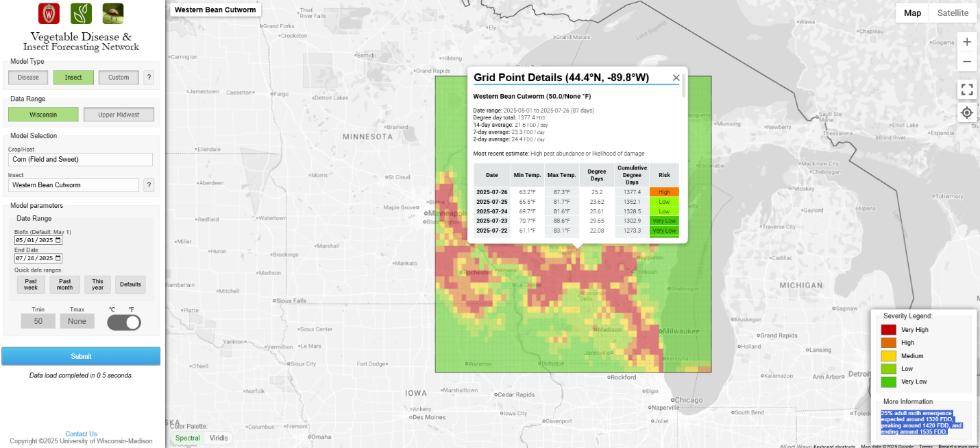The width and height of the screenshot is (980, 448).
Task: Click the insect photo logo icon
Action: point(113,14)
